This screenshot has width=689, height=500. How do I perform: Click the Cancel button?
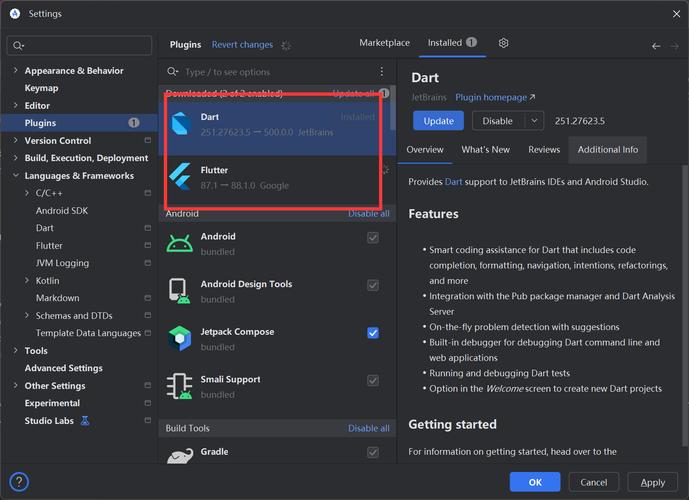tap(594, 482)
